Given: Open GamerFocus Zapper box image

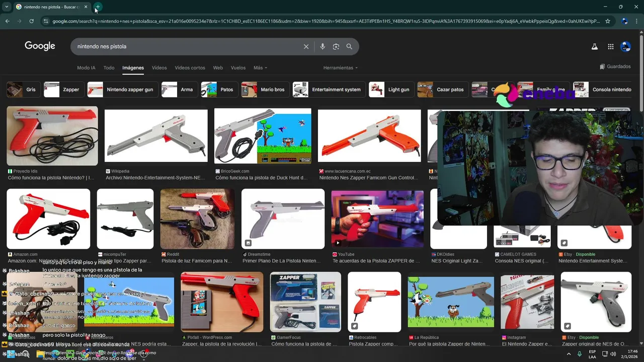Looking at the screenshot, I should pyautogui.click(x=305, y=302).
